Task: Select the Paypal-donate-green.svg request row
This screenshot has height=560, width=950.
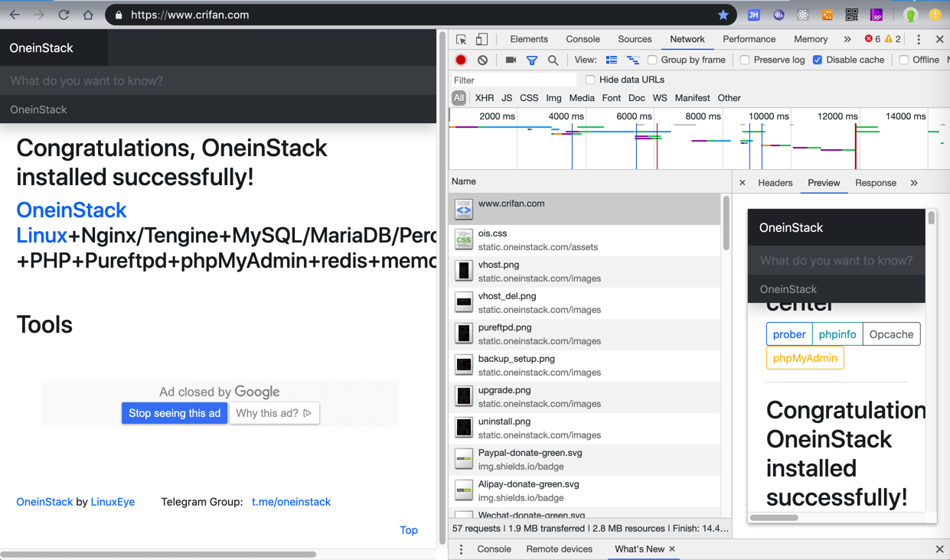Action: click(585, 459)
